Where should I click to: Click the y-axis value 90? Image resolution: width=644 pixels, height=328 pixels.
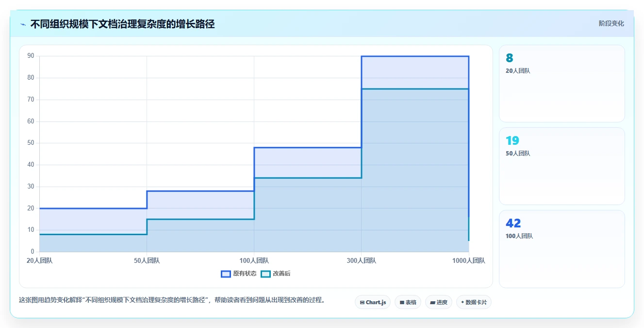[31, 56]
